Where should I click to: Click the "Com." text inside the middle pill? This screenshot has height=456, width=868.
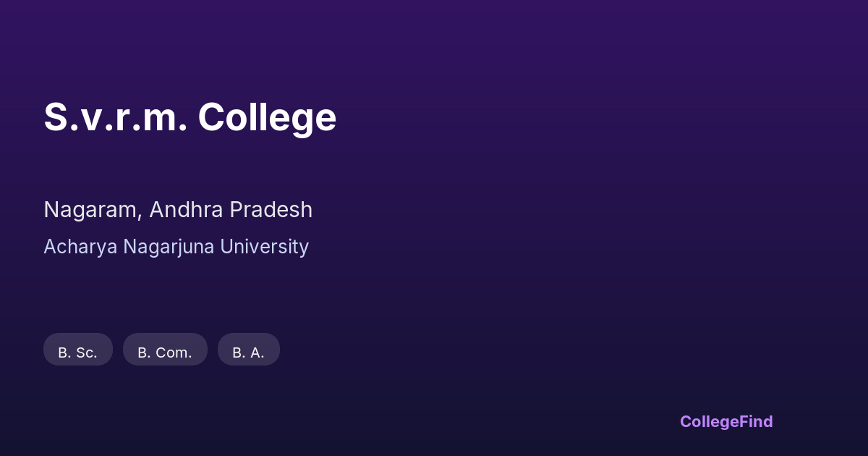coord(176,352)
